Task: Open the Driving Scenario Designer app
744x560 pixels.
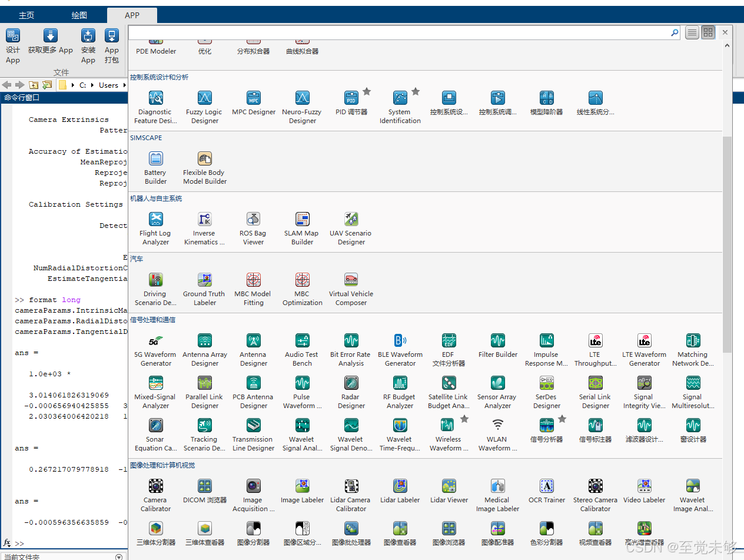Action: click(155, 289)
